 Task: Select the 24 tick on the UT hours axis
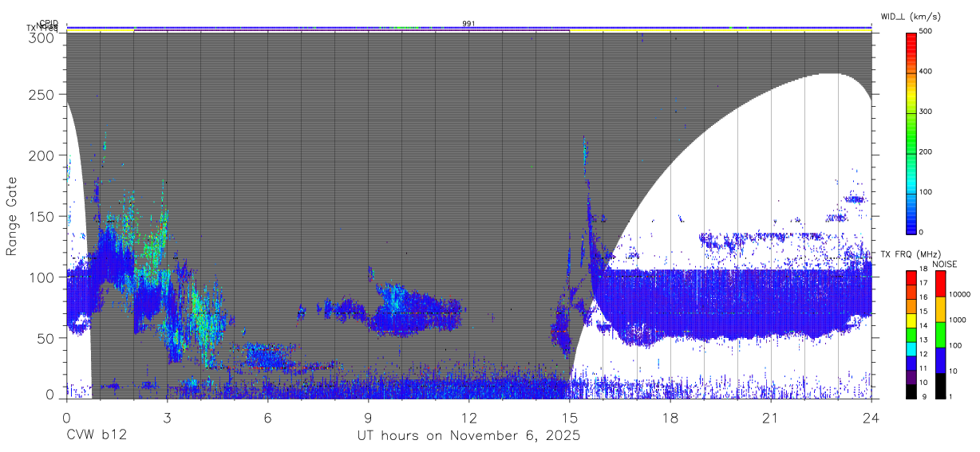coord(871,417)
